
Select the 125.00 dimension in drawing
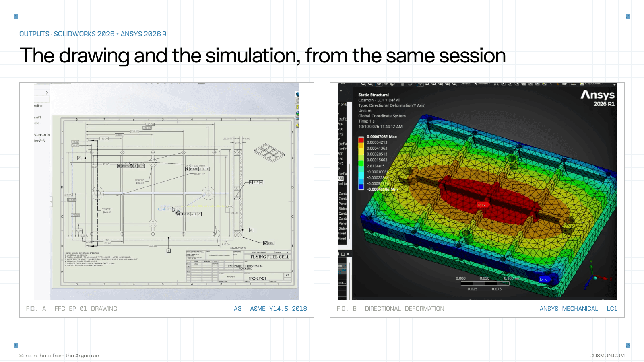[104, 138]
